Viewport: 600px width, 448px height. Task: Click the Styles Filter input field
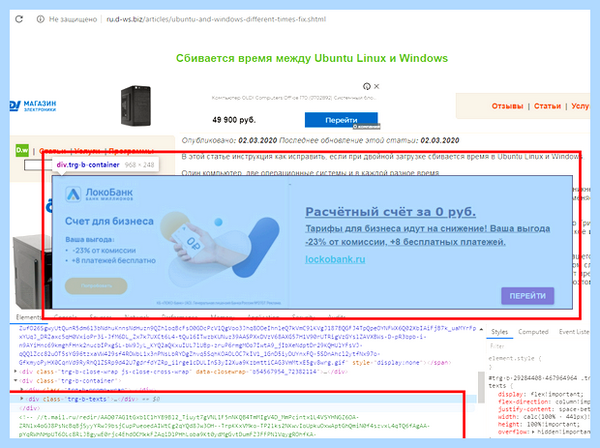(540, 346)
